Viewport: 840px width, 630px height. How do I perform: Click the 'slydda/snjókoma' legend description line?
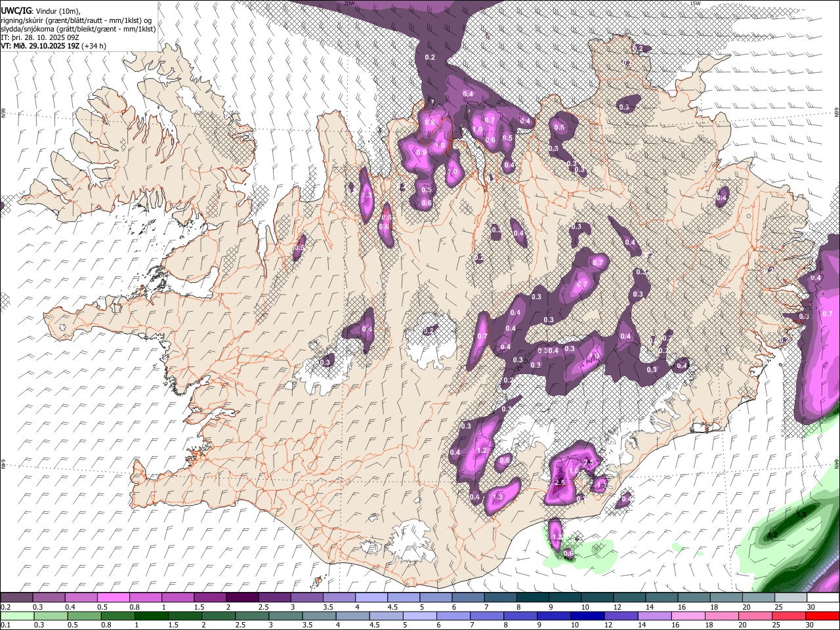click(78, 29)
